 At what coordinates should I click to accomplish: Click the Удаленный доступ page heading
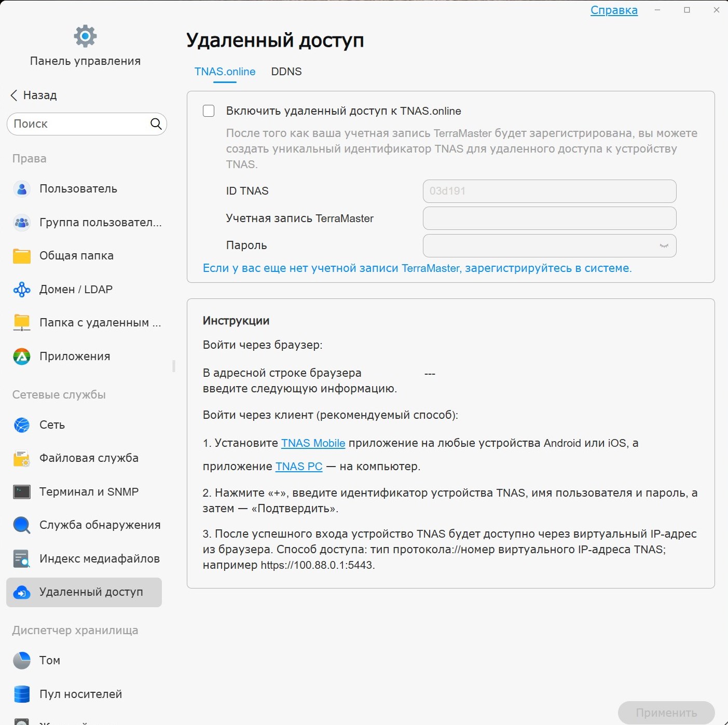[275, 40]
